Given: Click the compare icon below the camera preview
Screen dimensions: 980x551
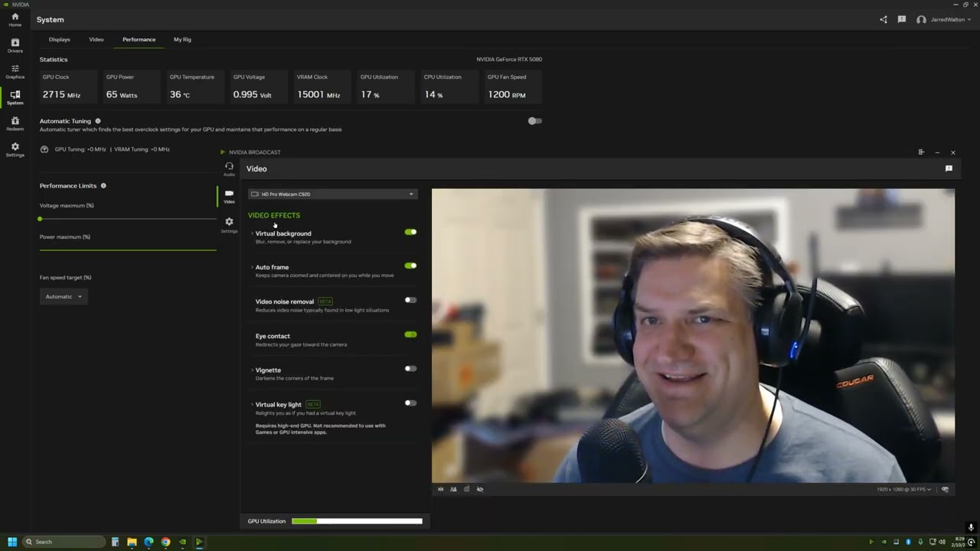Looking at the screenshot, I should tap(466, 489).
